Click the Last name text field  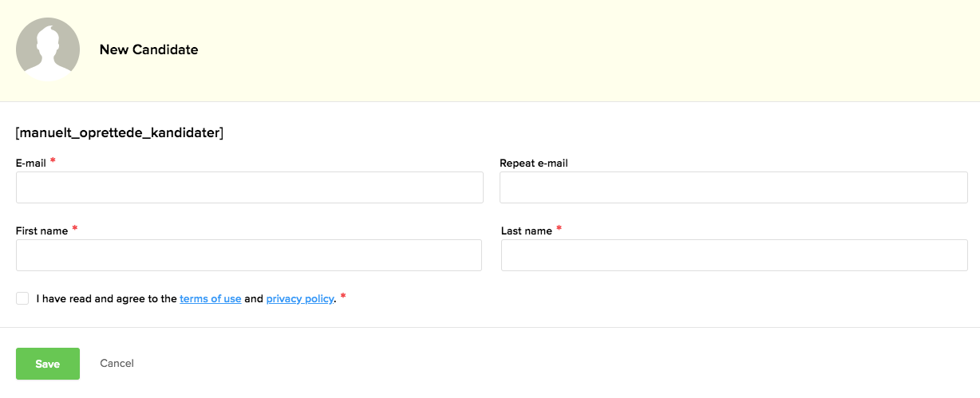(733, 255)
